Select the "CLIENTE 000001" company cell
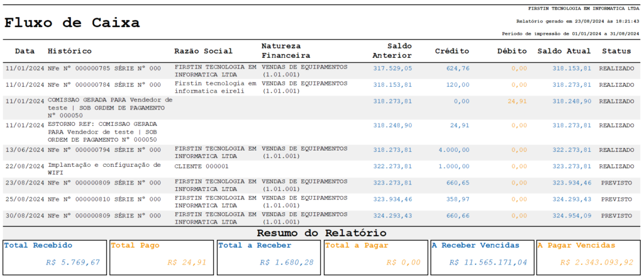 coord(201,167)
